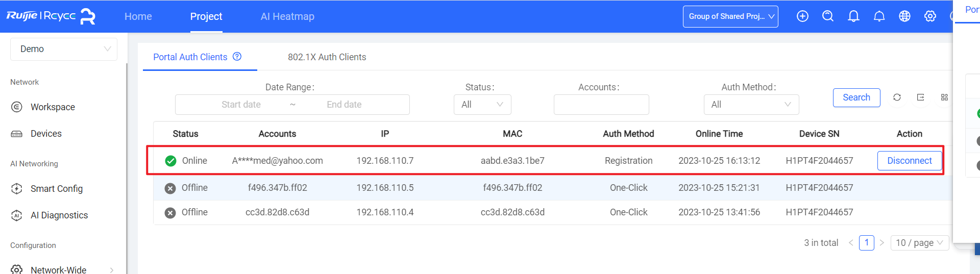
Task: Open Smart Config in the sidebar
Action: pyautogui.click(x=56, y=189)
